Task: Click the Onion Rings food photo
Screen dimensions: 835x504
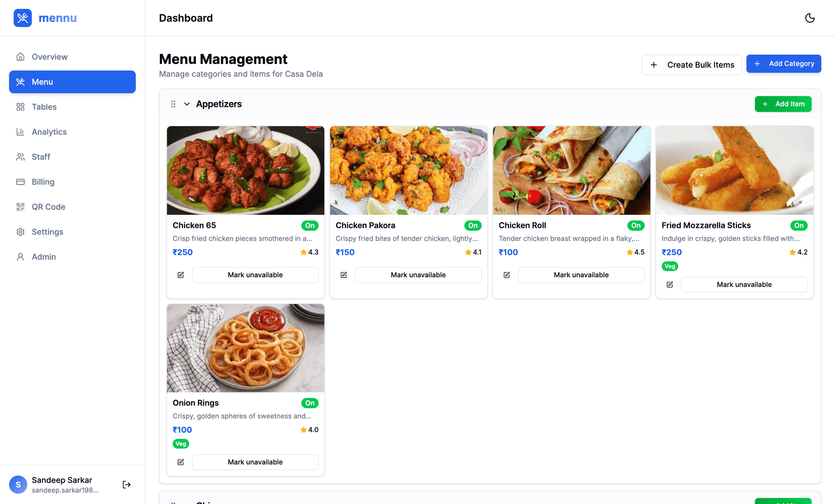Action: click(245, 348)
